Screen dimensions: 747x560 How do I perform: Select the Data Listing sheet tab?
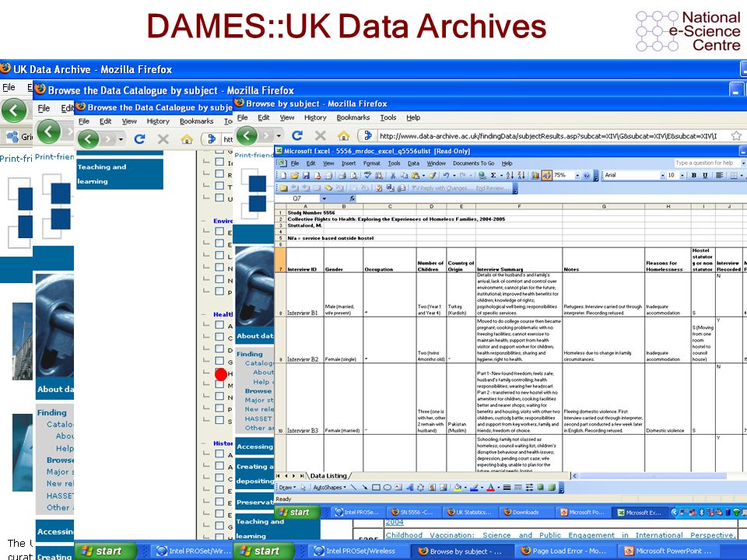coord(328,475)
